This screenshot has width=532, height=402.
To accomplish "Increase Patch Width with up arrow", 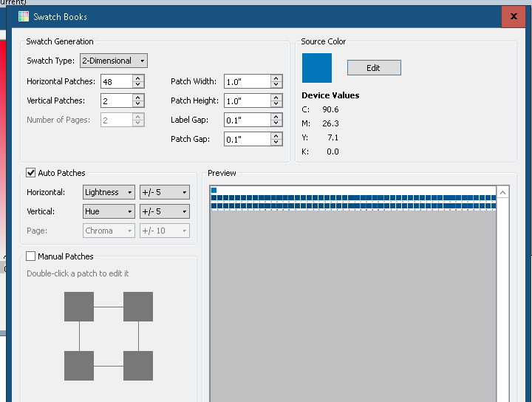I will (x=276, y=78).
